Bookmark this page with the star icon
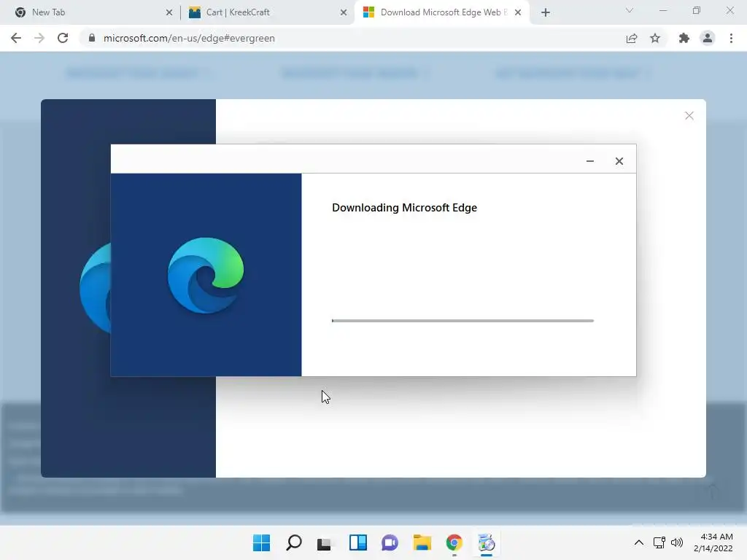This screenshot has height=560, width=747. point(655,38)
